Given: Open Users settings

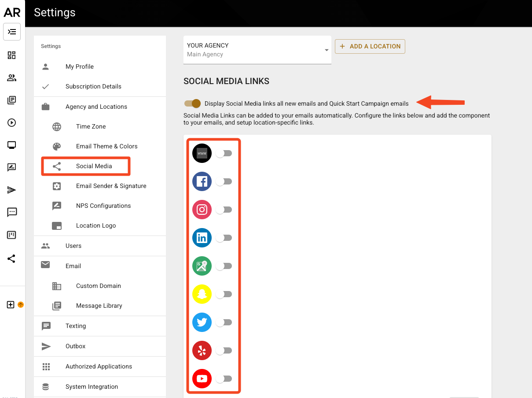Looking at the screenshot, I should [x=100, y=246].
